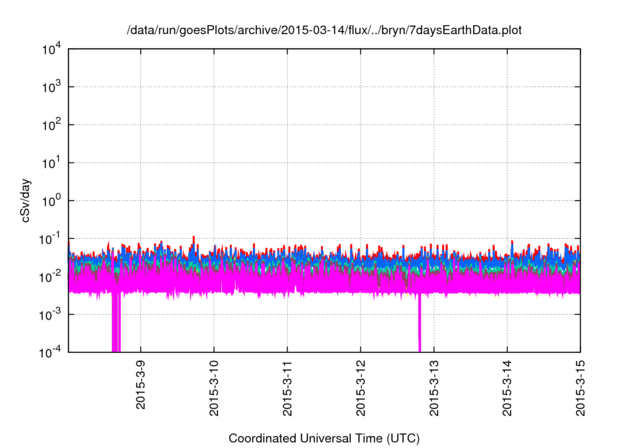
Task: Click the plot title file path
Action: (324, 31)
